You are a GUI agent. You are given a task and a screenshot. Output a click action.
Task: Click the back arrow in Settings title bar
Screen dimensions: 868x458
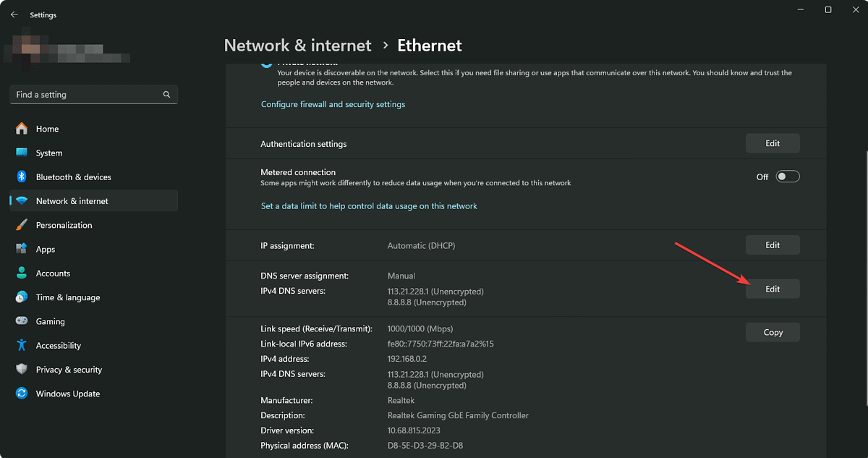(x=14, y=14)
